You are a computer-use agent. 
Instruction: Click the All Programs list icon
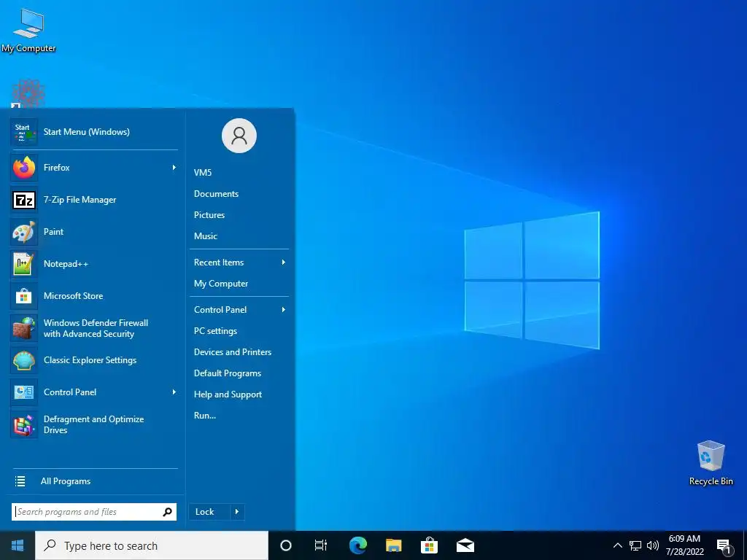20,481
